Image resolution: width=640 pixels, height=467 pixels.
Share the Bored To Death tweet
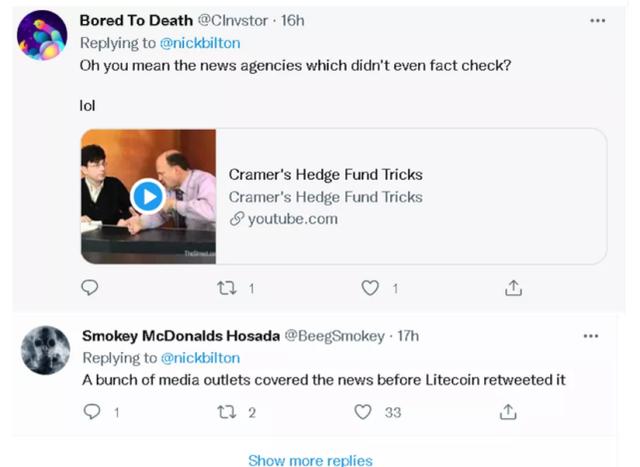tap(513, 288)
